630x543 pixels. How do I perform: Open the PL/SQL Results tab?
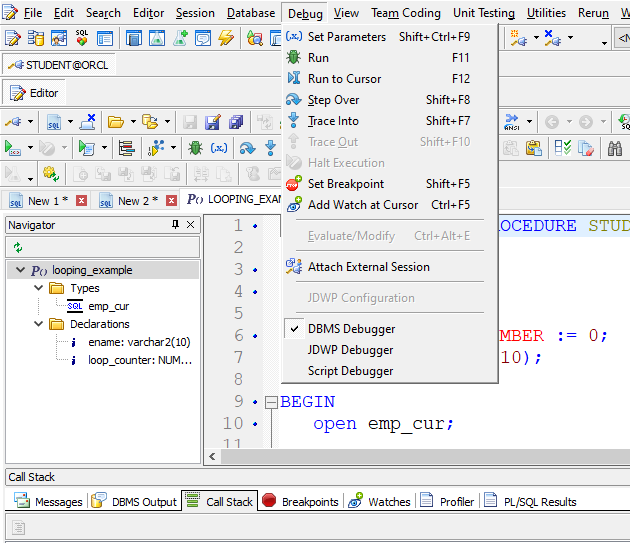530,501
